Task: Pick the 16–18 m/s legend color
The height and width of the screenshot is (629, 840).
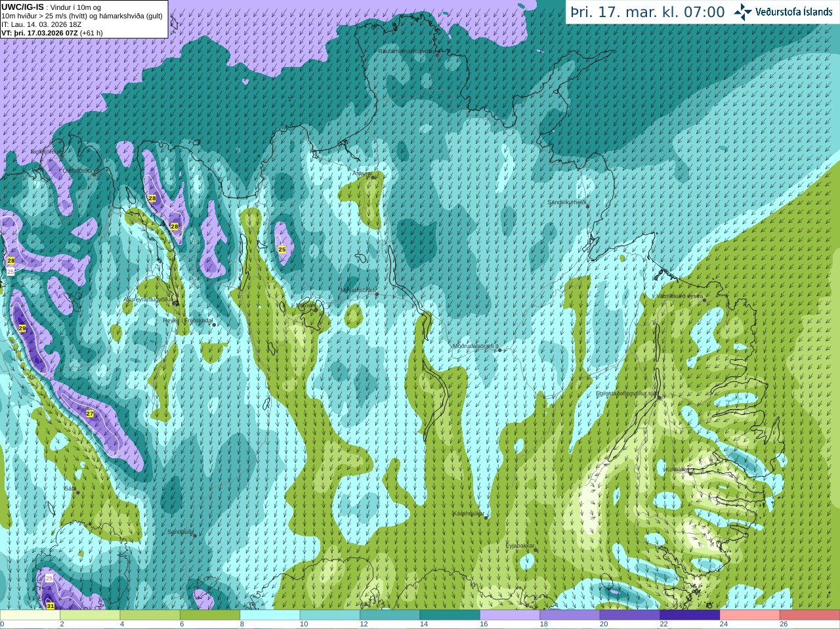Action: click(510, 615)
